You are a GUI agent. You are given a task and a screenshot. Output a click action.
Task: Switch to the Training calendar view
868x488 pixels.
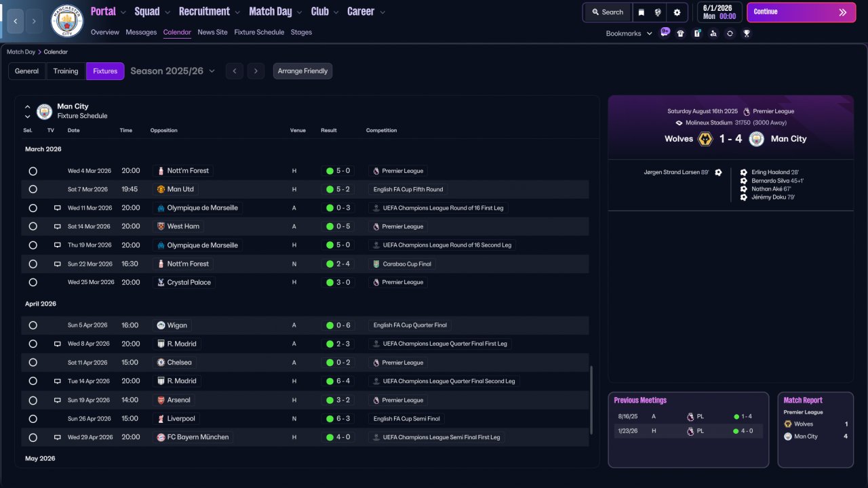coord(66,71)
